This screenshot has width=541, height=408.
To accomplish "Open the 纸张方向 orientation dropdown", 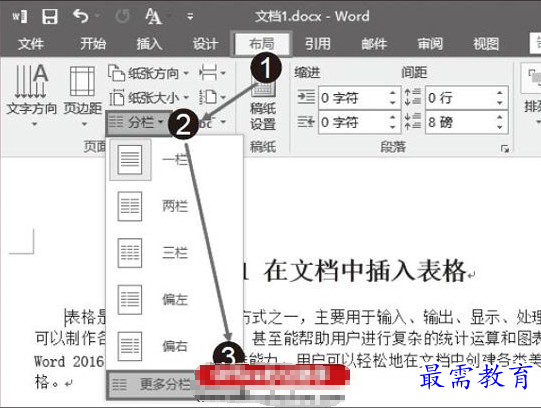I will 148,73.
